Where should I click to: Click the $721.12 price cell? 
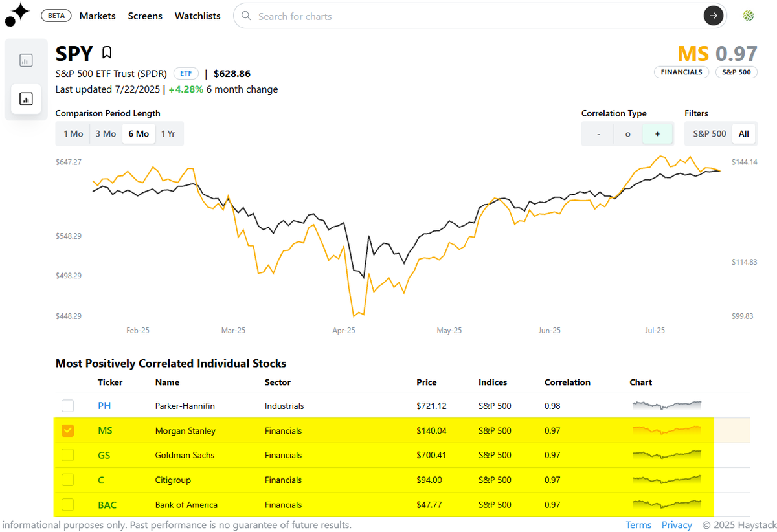click(x=431, y=406)
